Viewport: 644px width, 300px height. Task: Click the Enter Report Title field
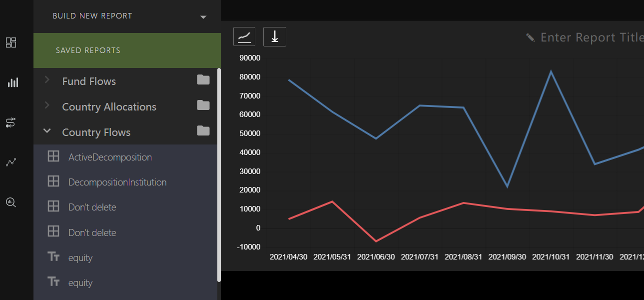(592, 37)
